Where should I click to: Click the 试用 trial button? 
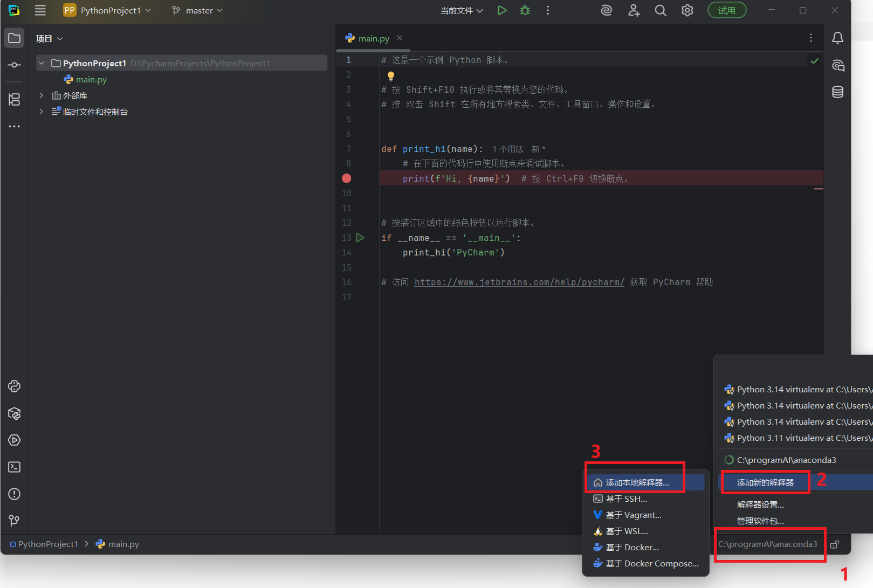(727, 10)
